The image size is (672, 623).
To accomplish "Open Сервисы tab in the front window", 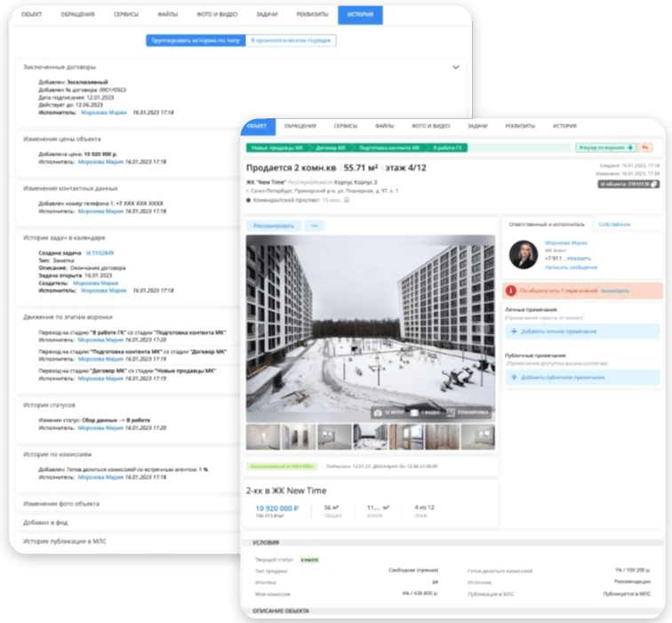I will 346,126.
